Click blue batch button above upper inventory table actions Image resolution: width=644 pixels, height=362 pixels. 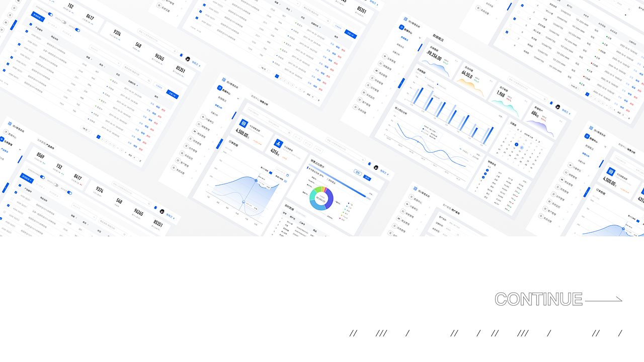(x=173, y=94)
